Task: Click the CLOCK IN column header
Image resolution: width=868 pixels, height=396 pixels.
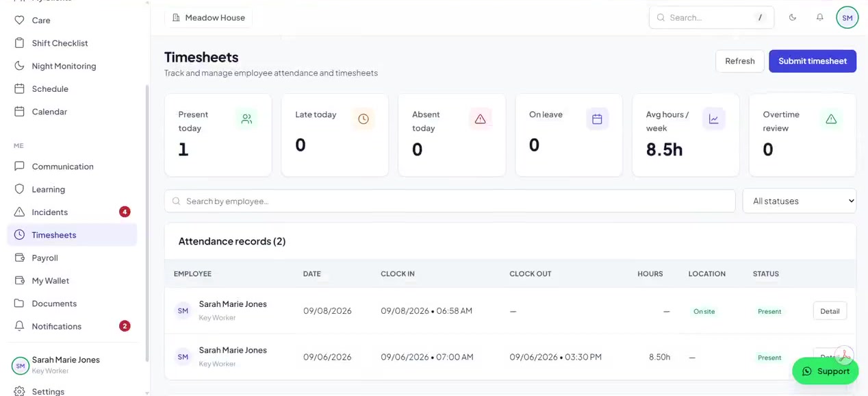Action: point(398,274)
